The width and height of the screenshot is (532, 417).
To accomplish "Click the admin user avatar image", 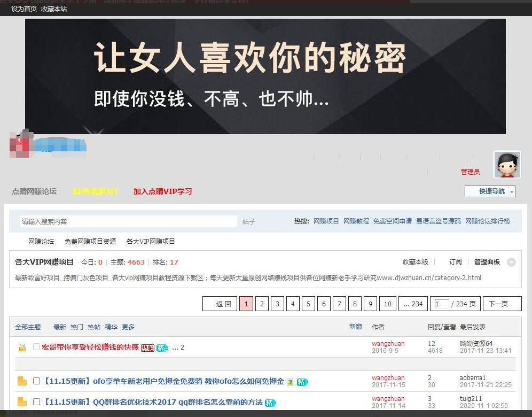I will [507, 165].
